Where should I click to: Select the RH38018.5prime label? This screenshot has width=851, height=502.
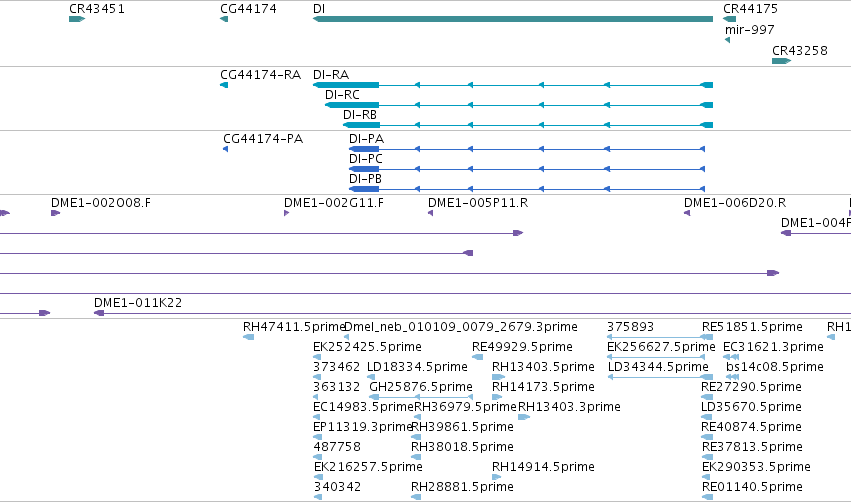(462, 447)
